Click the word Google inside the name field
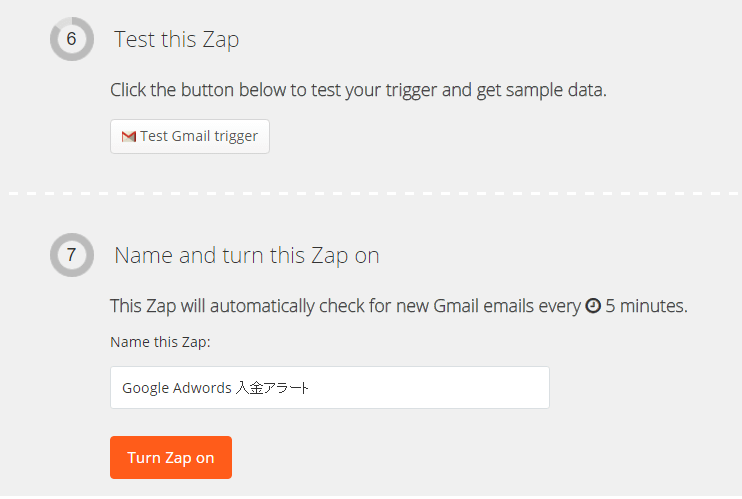Viewport: 742px width, 499px height. (145, 388)
